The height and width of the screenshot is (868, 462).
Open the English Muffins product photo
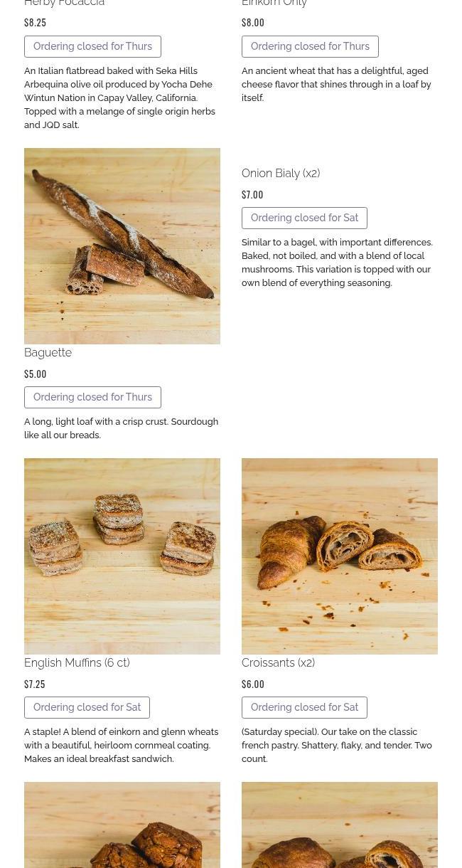[x=122, y=556]
